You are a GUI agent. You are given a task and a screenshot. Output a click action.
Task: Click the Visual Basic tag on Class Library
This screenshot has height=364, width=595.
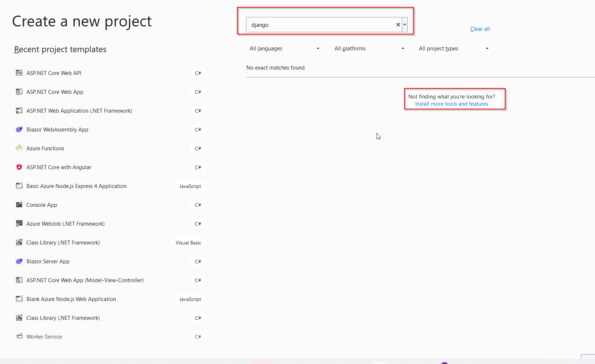tap(188, 243)
